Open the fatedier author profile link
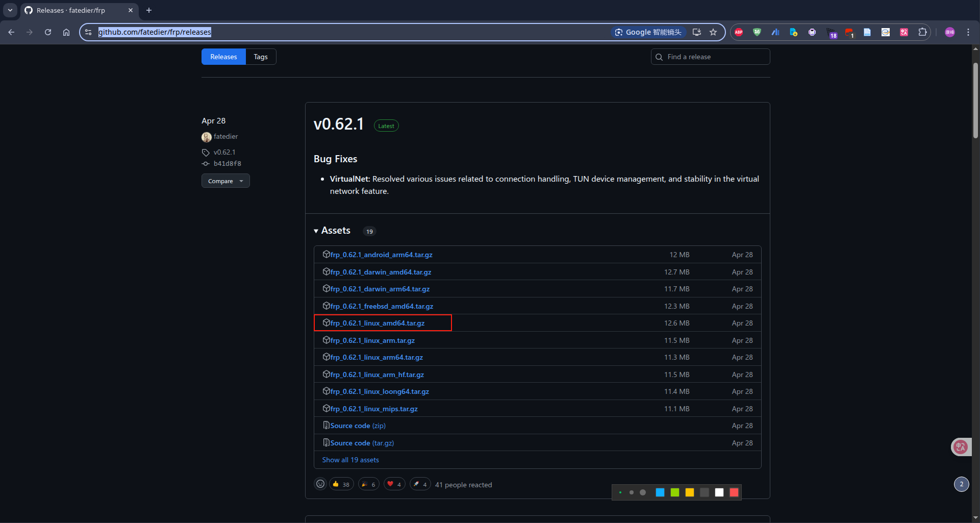 click(x=225, y=136)
